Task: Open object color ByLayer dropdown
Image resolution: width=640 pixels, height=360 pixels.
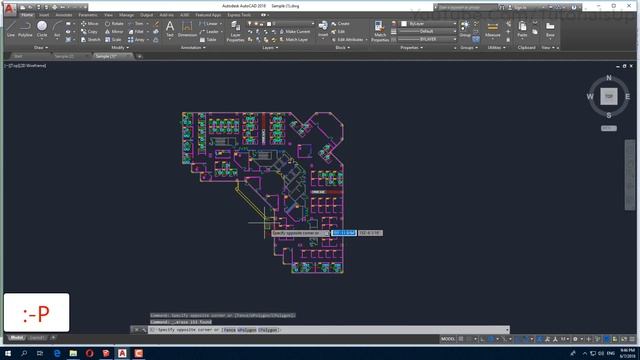Action: pos(428,24)
